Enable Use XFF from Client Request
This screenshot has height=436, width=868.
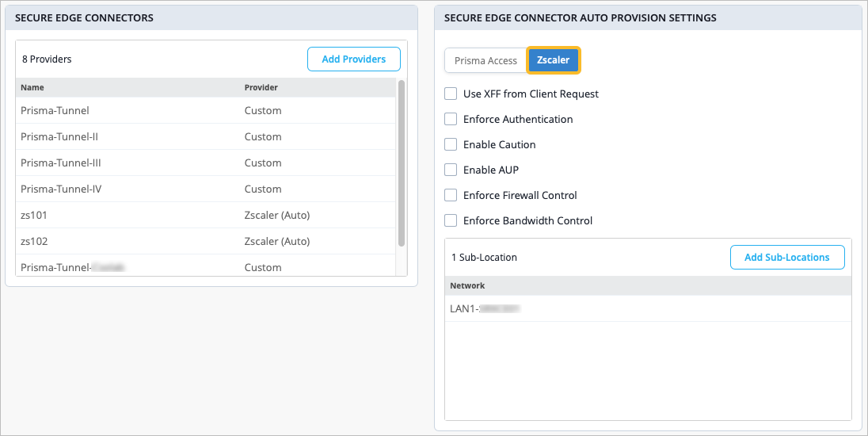coord(451,94)
